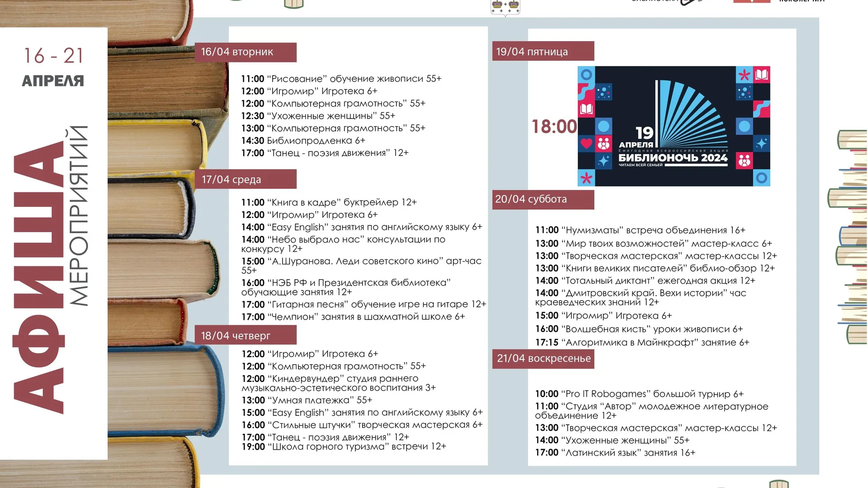Click the Pro IT Robogames tournament entry
This screenshot has width=868, height=488.
coord(639,394)
